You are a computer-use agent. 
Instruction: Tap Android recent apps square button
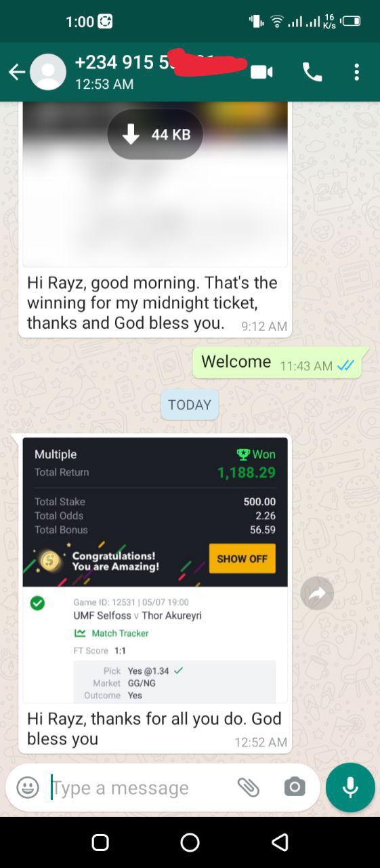(x=100, y=842)
